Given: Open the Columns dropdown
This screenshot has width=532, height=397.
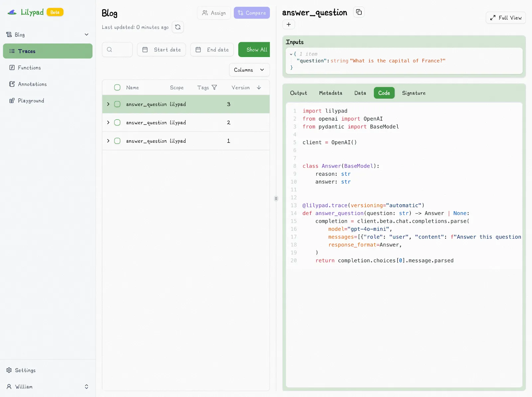Looking at the screenshot, I should 249,70.
